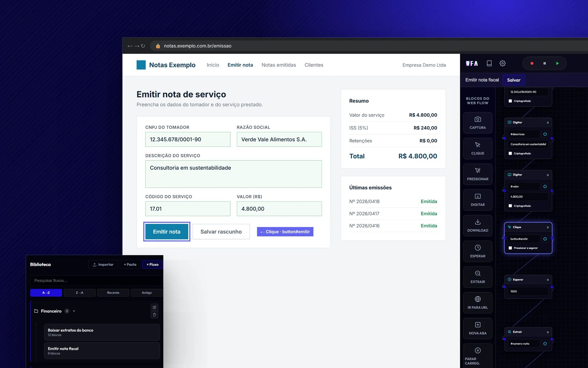Open the Emitir nota nav item
The width and height of the screenshot is (588, 368).
coord(240,65)
